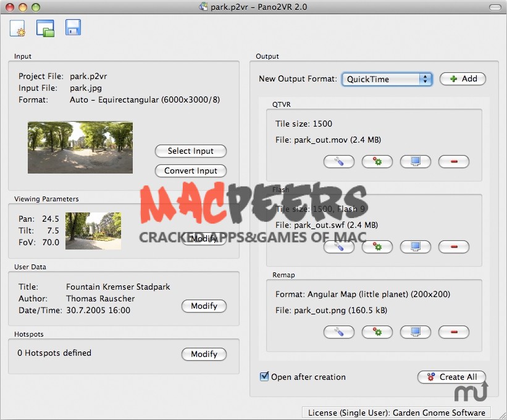Click the viewing parameters preview thumbnail
Screen dimensions: 507x420
pos(93,231)
